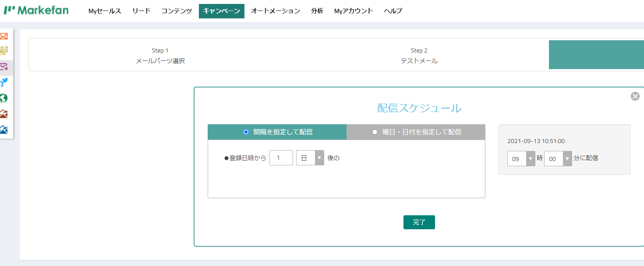Select 曜日・日付を指定して配信 radio option
Image resolution: width=644 pixels, height=266 pixels.
tap(375, 132)
